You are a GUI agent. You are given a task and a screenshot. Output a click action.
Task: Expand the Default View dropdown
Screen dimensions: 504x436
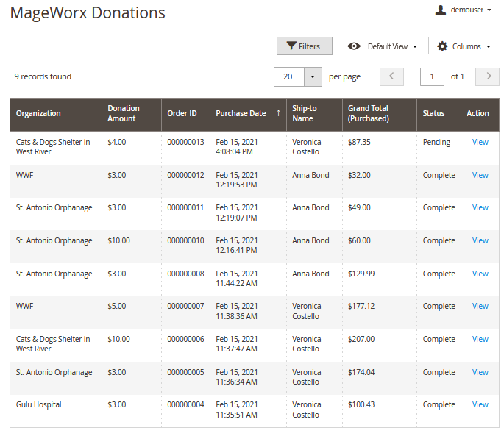coord(392,46)
